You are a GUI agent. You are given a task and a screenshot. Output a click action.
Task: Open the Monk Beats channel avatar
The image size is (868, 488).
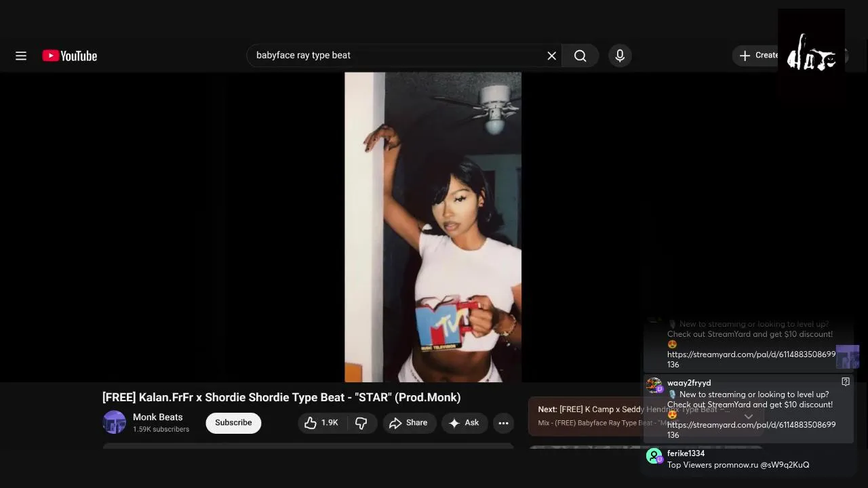click(x=114, y=422)
